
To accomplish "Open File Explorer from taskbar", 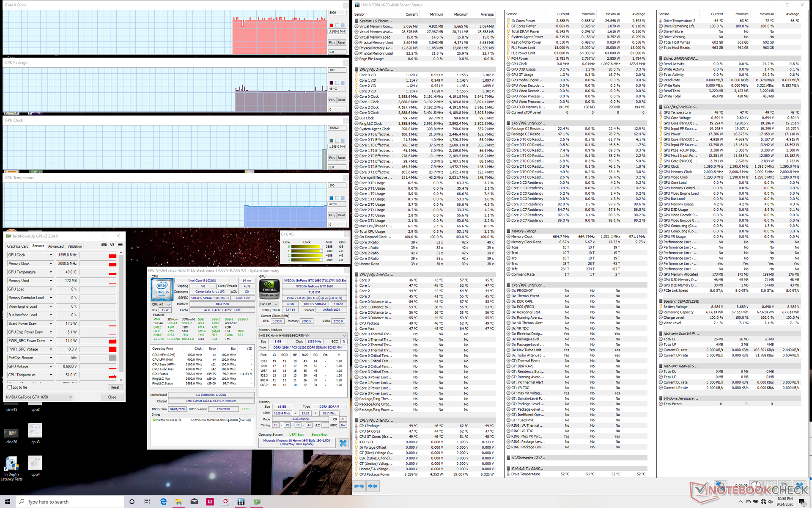I will coord(179,502).
